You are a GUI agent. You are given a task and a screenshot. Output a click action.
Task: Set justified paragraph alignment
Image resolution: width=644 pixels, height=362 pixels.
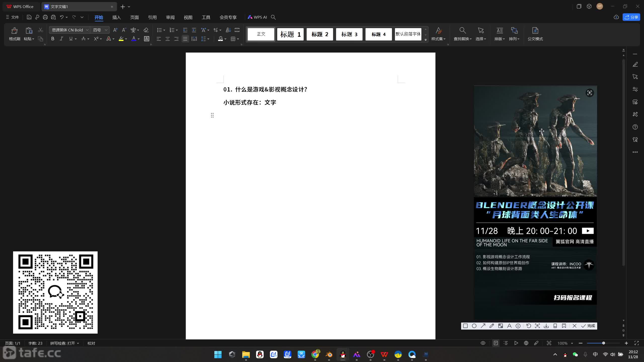(x=185, y=39)
